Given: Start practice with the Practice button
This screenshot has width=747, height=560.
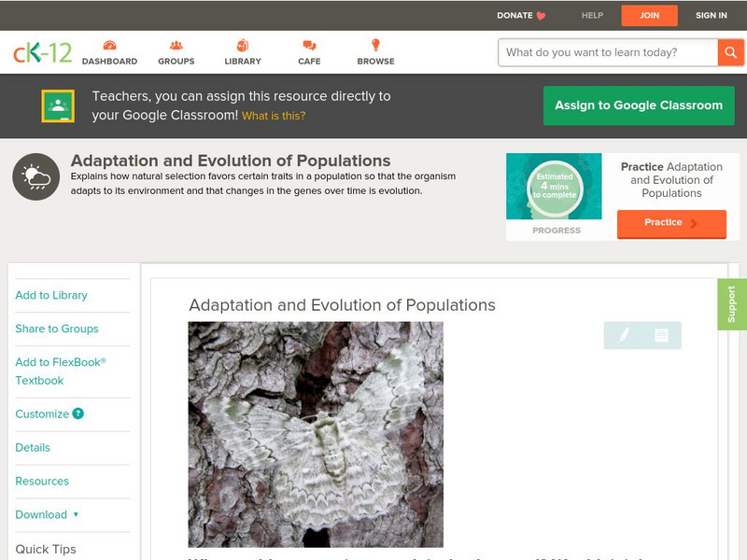Looking at the screenshot, I should tap(671, 223).
